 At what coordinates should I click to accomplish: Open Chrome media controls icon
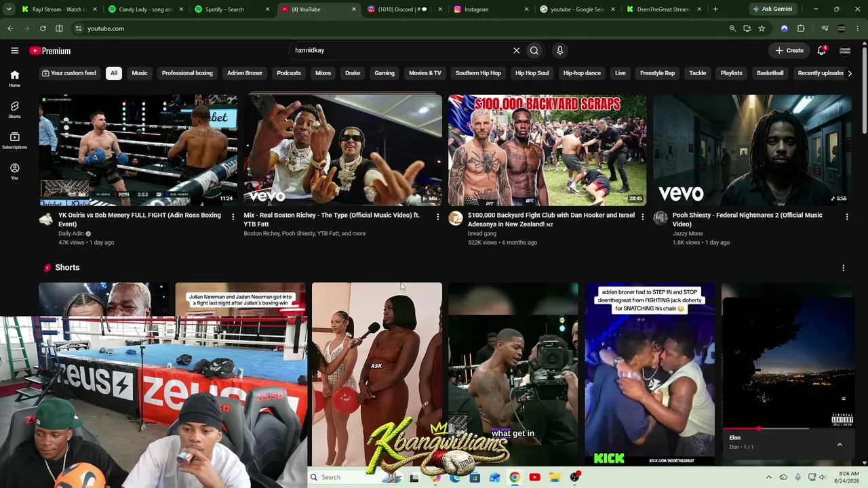tap(825, 28)
